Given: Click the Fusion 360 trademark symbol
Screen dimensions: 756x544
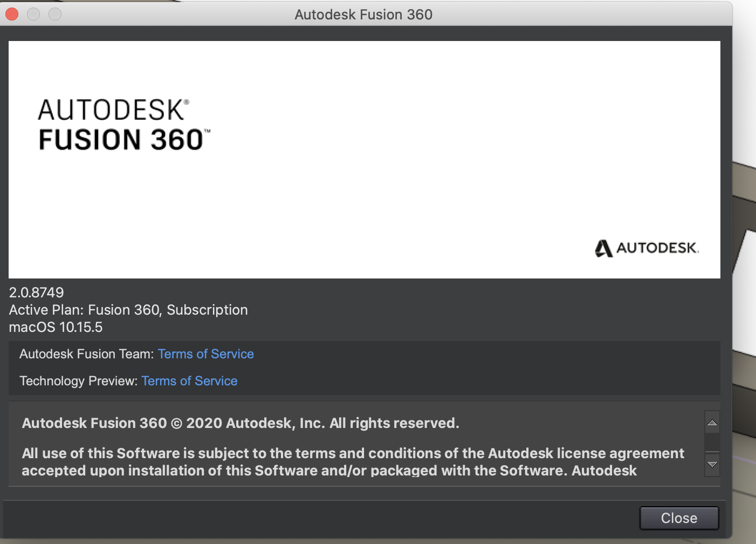Looking at the screenshot, I should (209, 131).
